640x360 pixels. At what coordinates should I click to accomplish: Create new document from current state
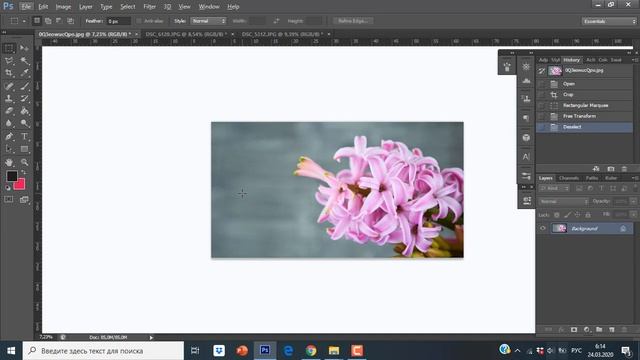[x=596, y=169]
